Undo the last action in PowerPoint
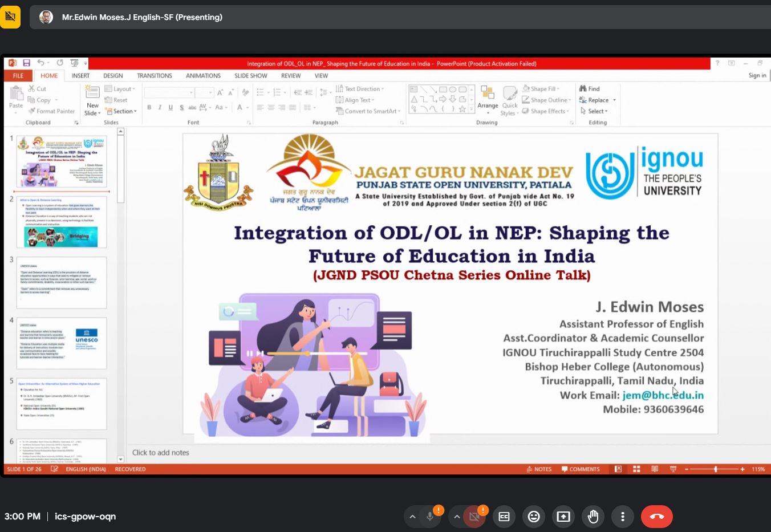 pyautogui.click(x=40, y=63)
